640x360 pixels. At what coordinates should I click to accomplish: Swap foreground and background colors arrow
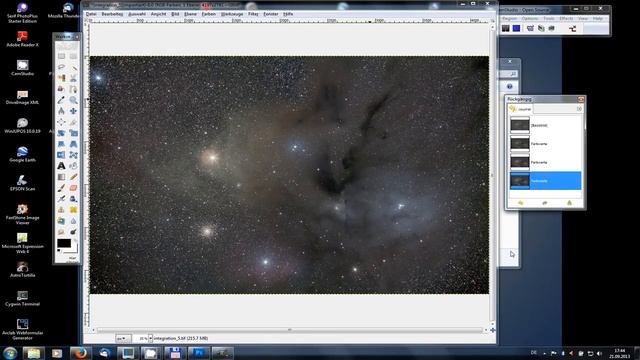(x=75, y=240)
